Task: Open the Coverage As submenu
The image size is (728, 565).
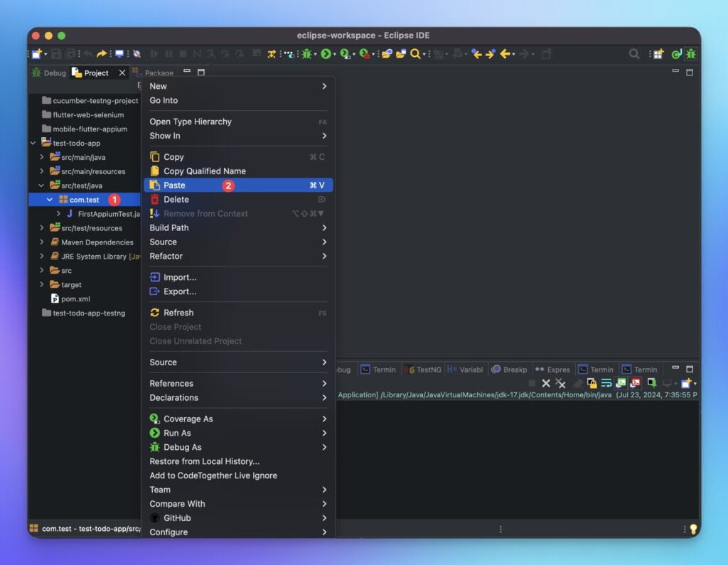Action: pyautogui.click(x=237, y=419)
